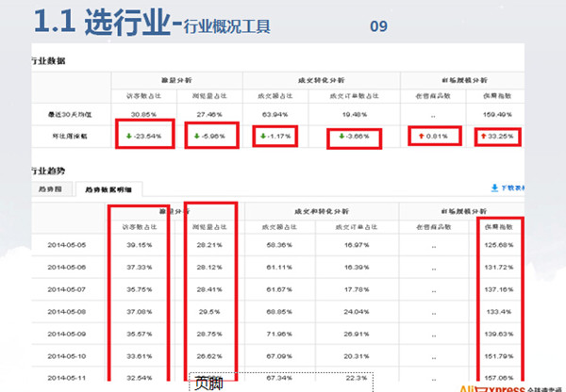Click the green down arrow beside -23.54%
The height and width of the screenshot is (392, 566).
(x=129, y=136)
